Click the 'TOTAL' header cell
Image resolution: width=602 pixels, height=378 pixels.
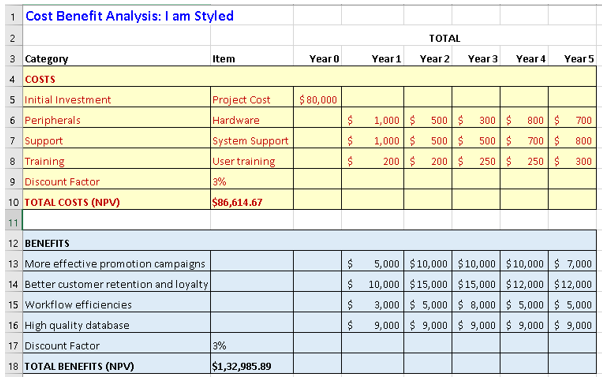445,38
